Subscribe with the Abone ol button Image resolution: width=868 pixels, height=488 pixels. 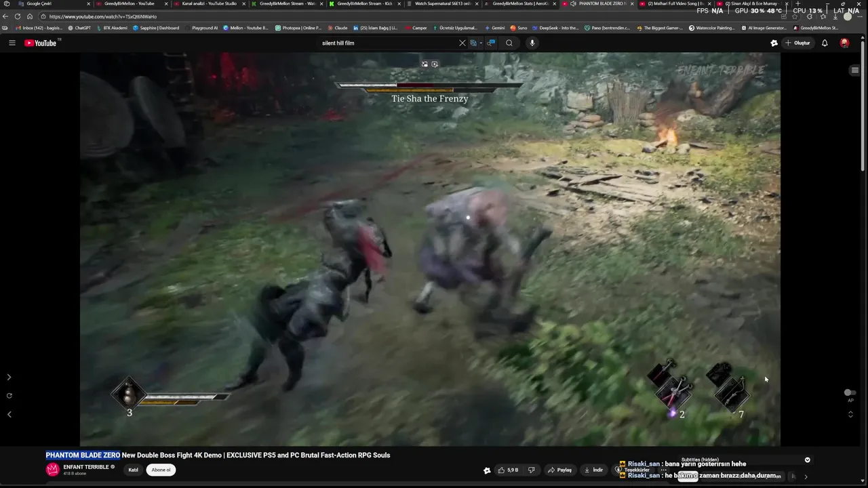click(x=161, y=470)
